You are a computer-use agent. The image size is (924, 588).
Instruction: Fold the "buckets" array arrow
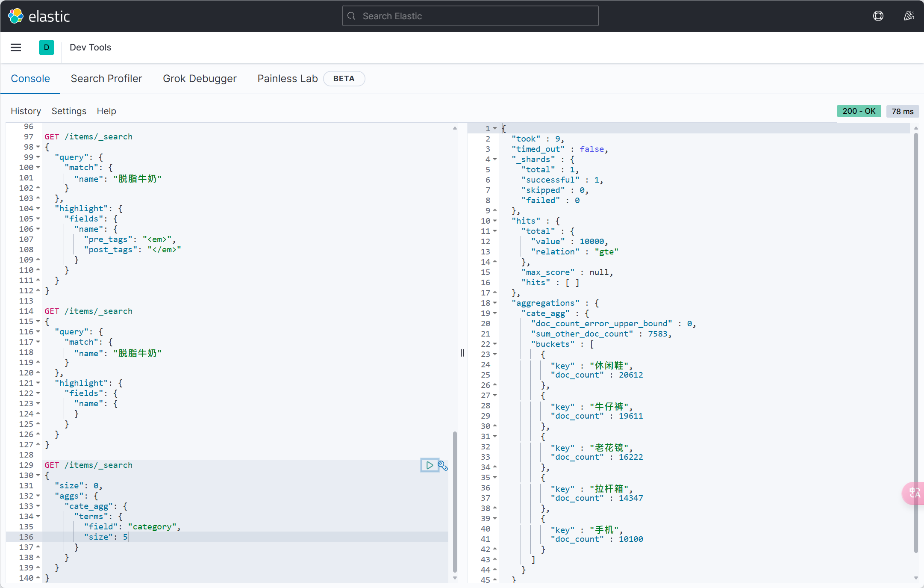tap(495, 344)
